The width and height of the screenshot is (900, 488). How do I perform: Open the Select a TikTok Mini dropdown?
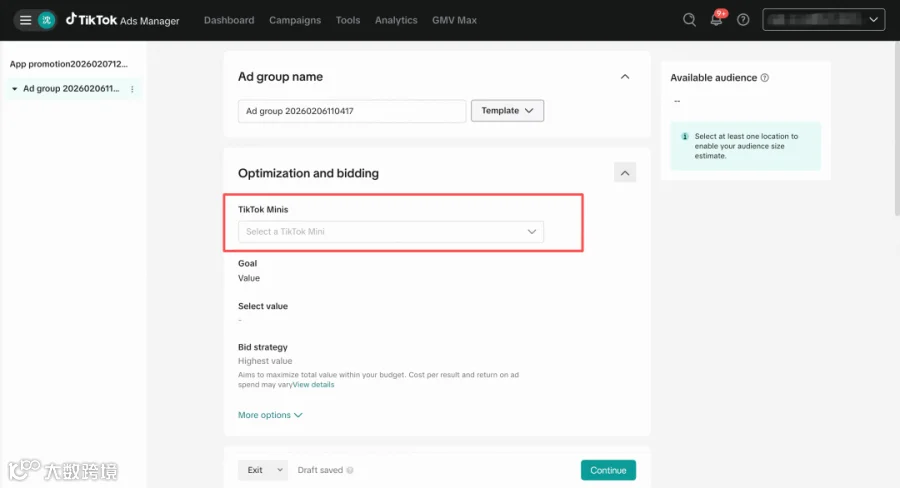[391, 231]
